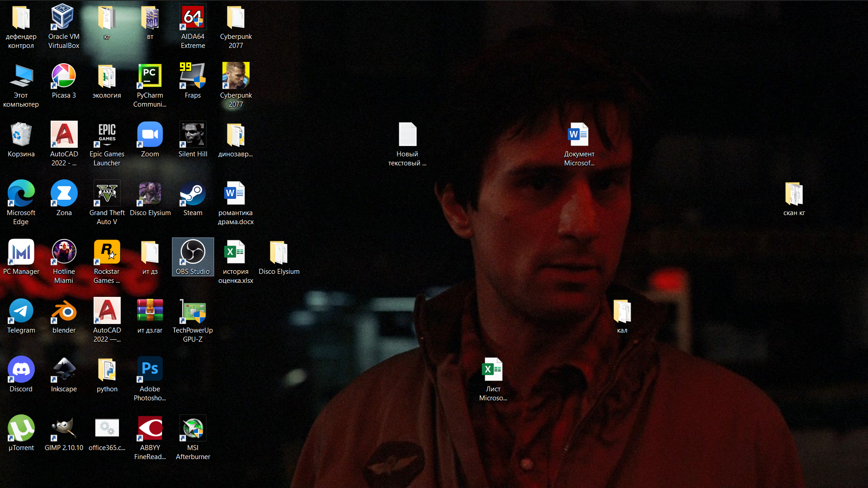The width and height of the screenshot is (868, 488).
Task: Select the Telegram shortcut
Action: pyautogui.click(x=21, y=315)
